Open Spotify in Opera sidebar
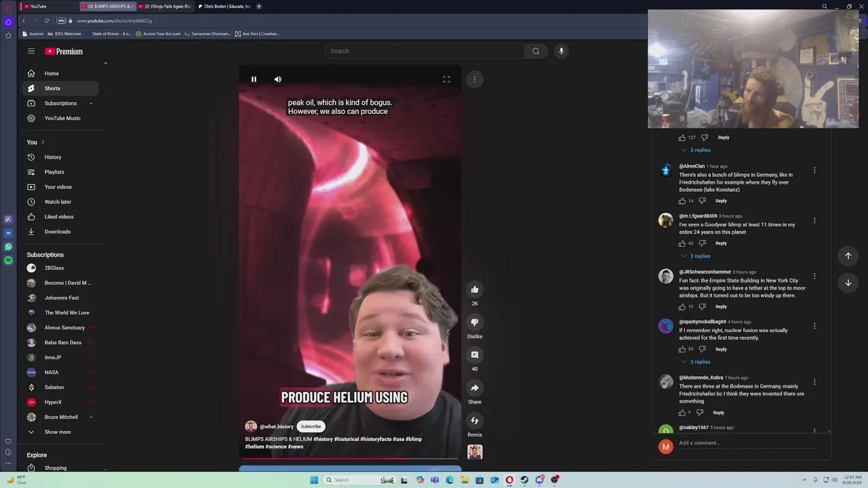 pos(8,260)
